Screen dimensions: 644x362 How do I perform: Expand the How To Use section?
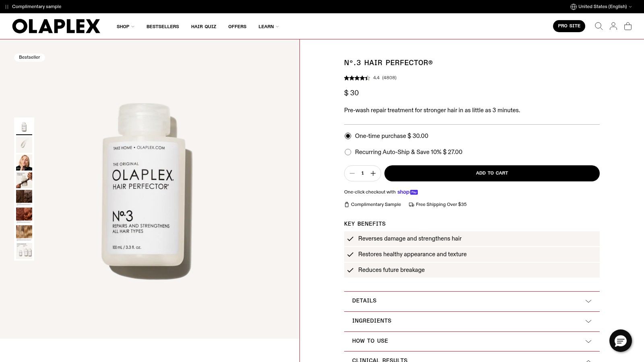tap(472, 341)
